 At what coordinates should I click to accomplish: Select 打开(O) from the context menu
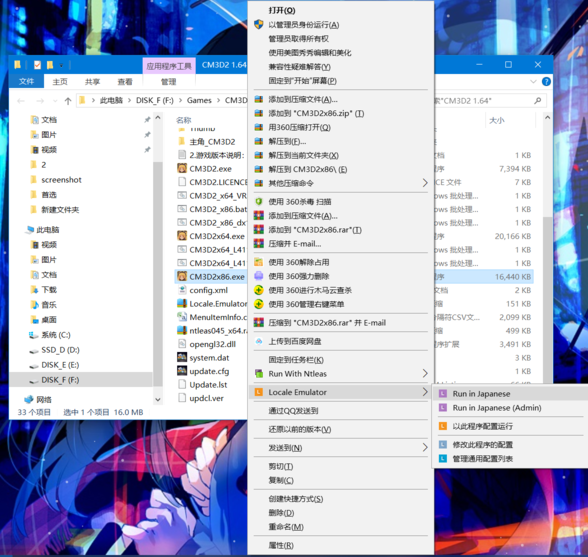(282, 11)
